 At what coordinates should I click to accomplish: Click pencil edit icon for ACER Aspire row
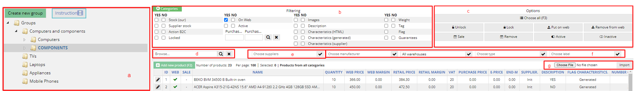coord(158,87)
